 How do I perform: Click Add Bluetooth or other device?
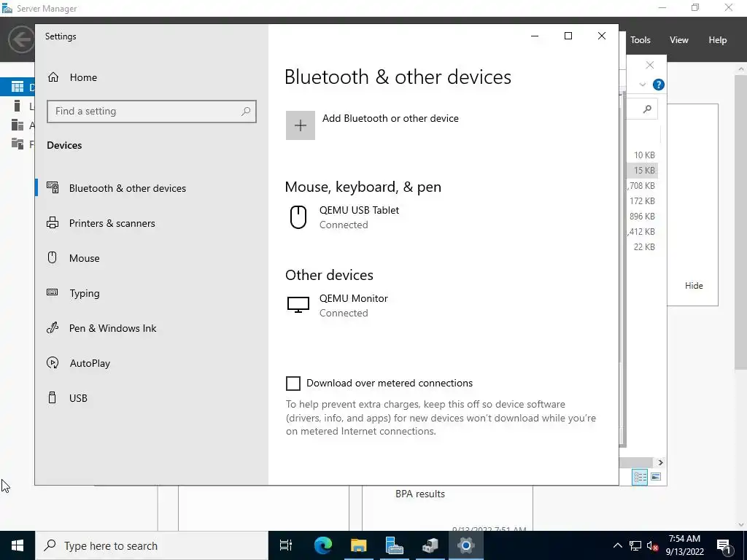(x=390, y=118)
